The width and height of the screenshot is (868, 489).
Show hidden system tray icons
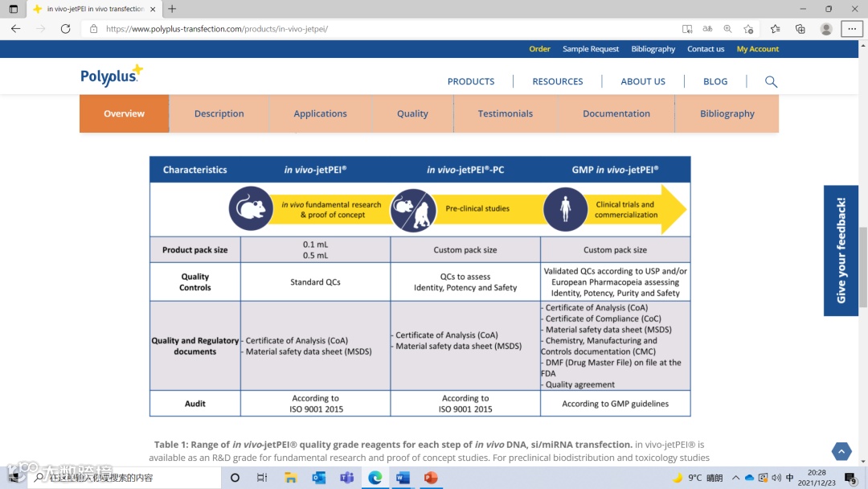tap(735, 478)
